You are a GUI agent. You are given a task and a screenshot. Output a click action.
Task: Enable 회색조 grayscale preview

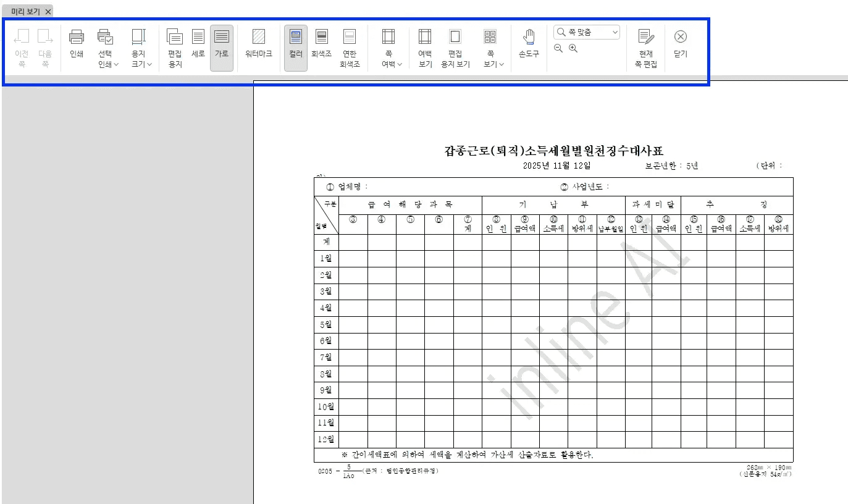tap(321, 46)
